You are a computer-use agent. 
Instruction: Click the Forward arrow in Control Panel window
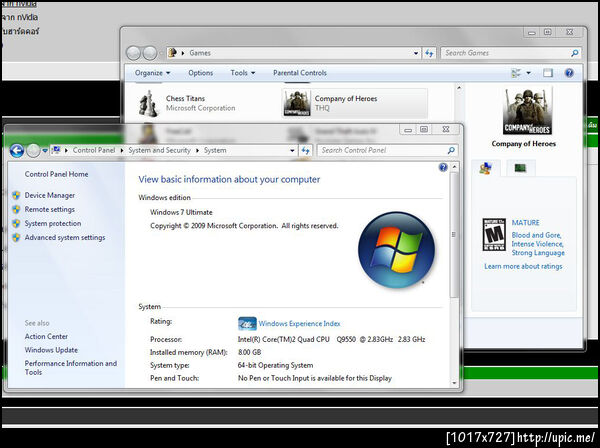33,151
